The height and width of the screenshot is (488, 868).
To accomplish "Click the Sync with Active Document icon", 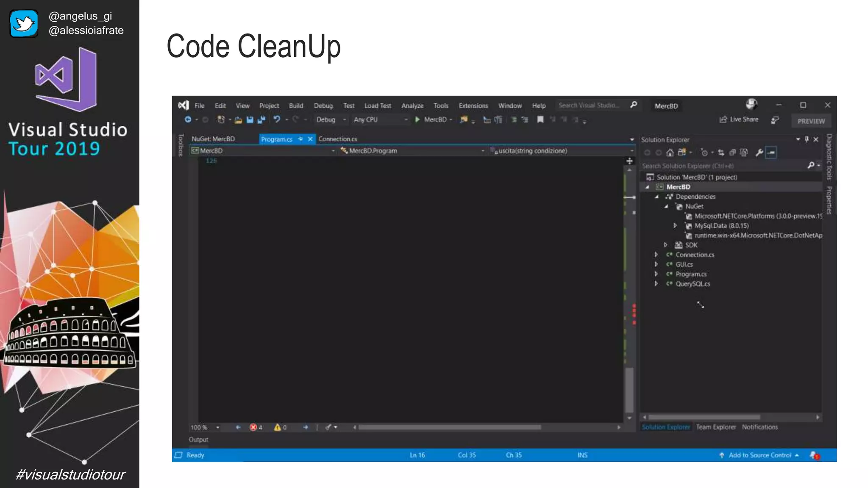I will (721, 152).
